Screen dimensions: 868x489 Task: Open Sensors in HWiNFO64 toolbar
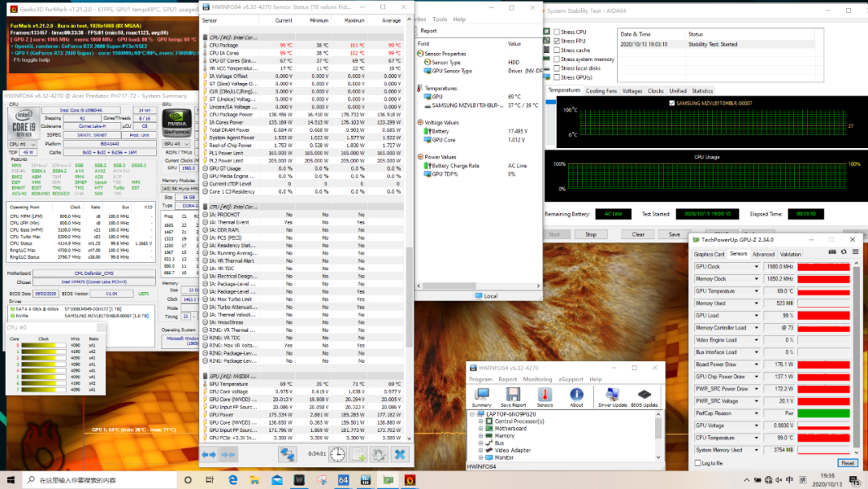tap(544, 396)
